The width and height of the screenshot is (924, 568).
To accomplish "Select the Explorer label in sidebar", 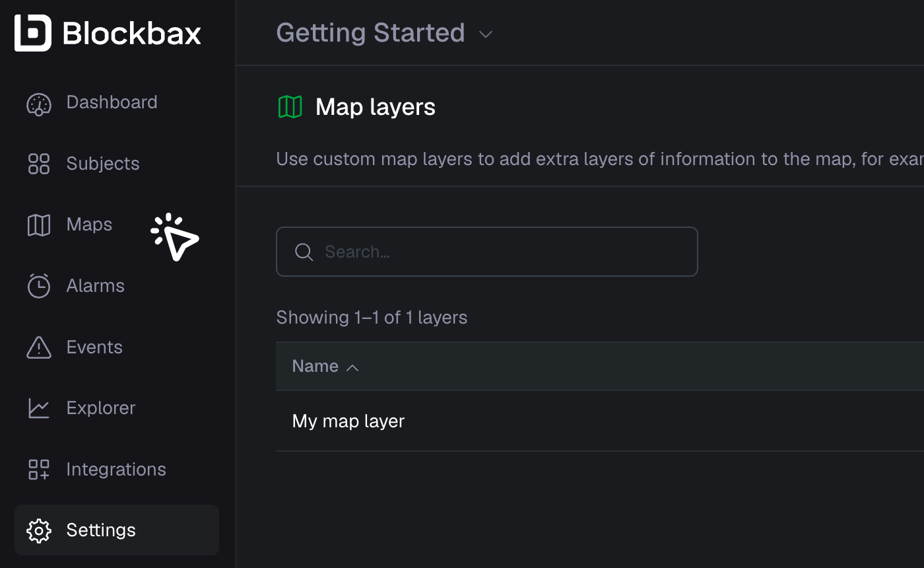I will (101, 408).
